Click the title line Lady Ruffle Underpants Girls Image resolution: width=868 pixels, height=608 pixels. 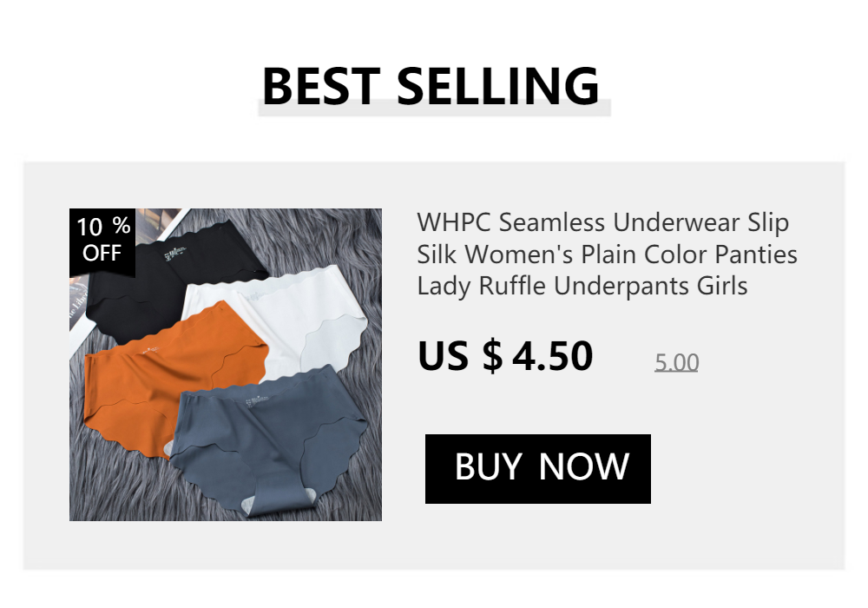click(582, 287)
